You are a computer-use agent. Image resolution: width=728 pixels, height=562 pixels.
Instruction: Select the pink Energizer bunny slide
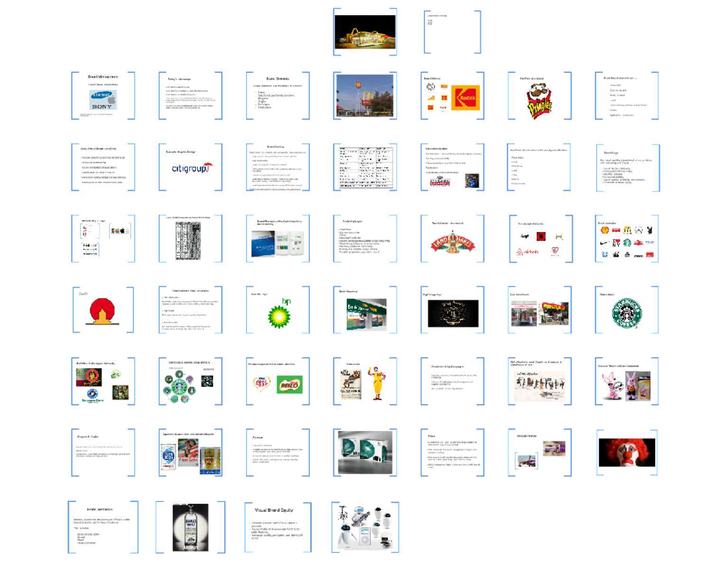point(627,382)
